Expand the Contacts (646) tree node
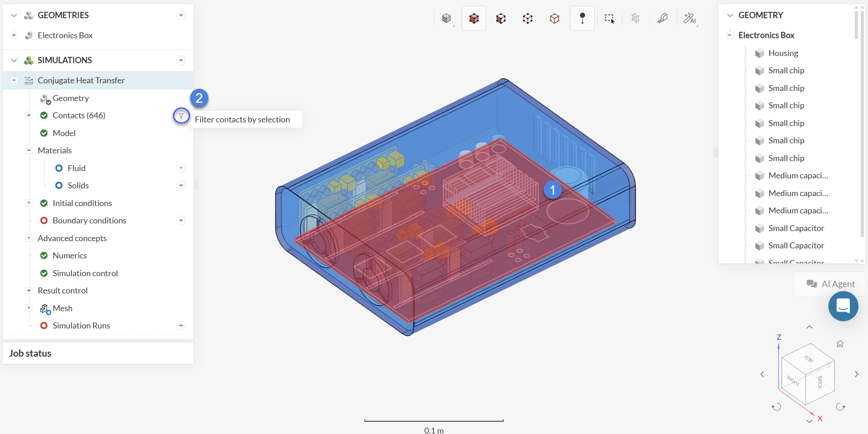The width and height of the screenshot is (868, 434). tap(29, 116)
